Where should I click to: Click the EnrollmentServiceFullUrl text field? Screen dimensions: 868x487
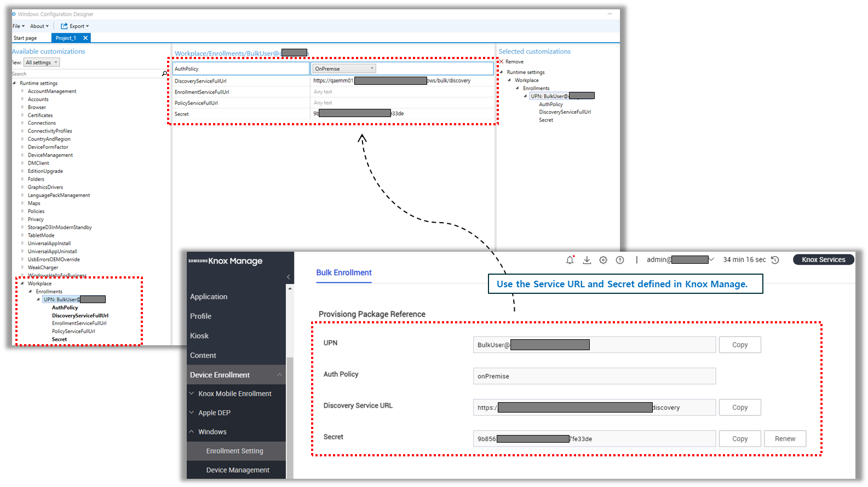[x=402, y=92]
